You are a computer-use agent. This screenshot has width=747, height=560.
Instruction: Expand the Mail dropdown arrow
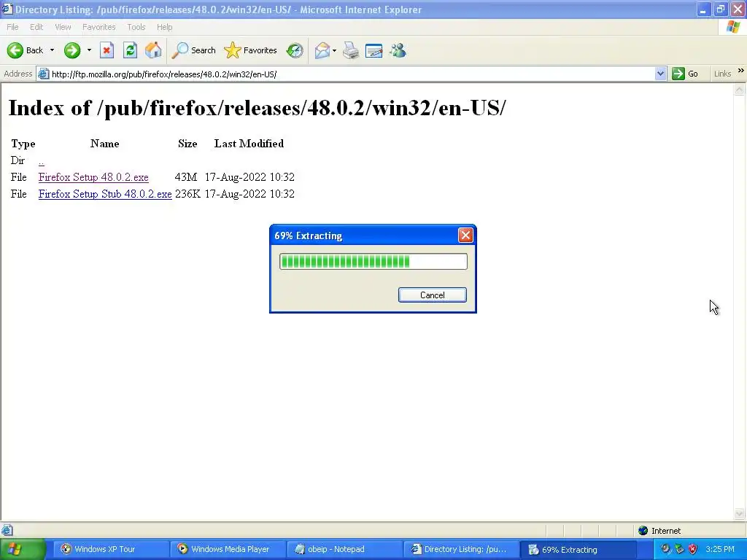[x=334, y=50]
